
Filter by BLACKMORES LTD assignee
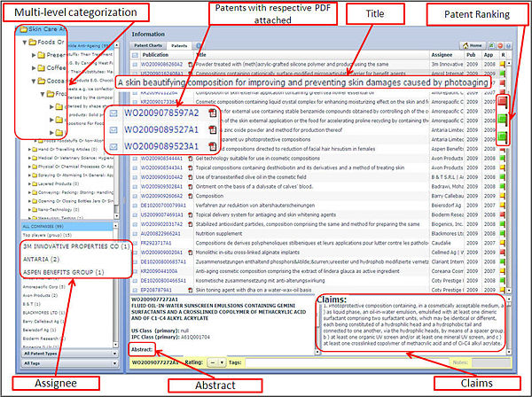(43, 313)
